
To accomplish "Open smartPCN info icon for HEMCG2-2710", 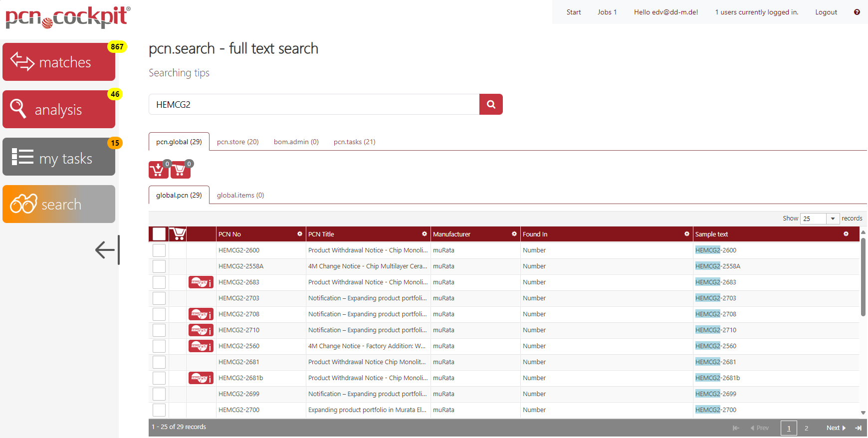I will point(201,330).
